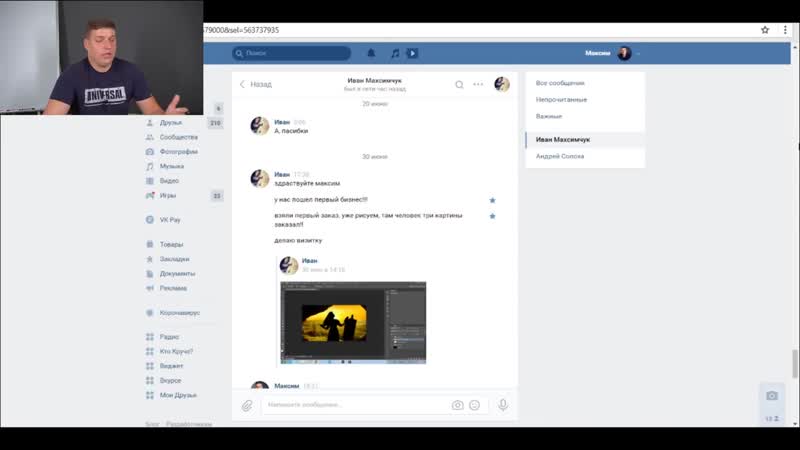
Task: Click the "Напишите сообщение" input field
Action: tap(350, 405)
